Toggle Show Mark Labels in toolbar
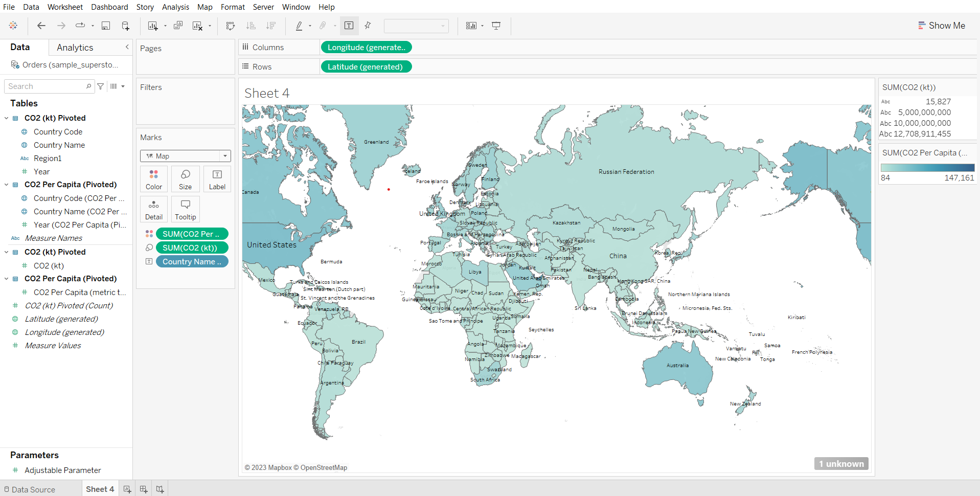 tap(349, 26)
